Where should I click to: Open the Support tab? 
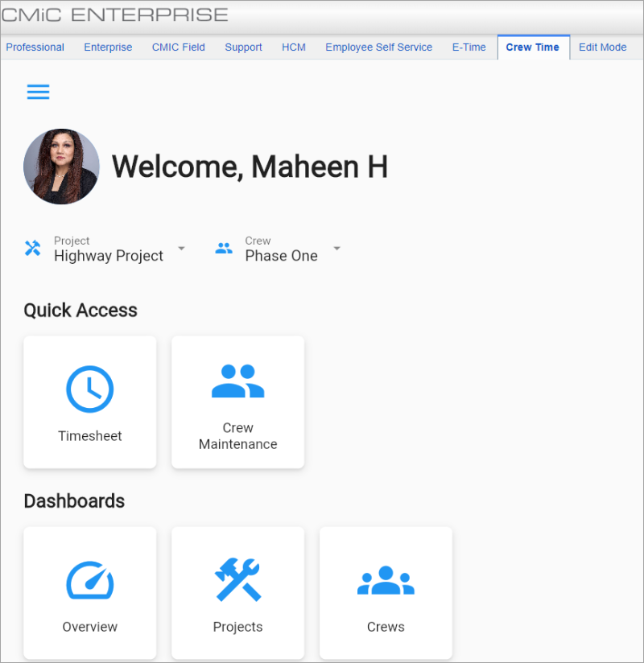point(243,47)
